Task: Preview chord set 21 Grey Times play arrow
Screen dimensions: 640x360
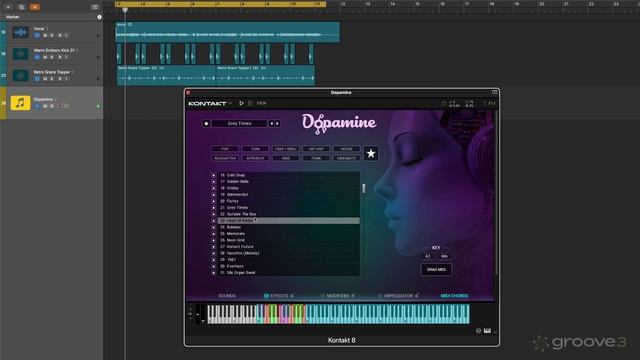Action: (x=213, y=208)
